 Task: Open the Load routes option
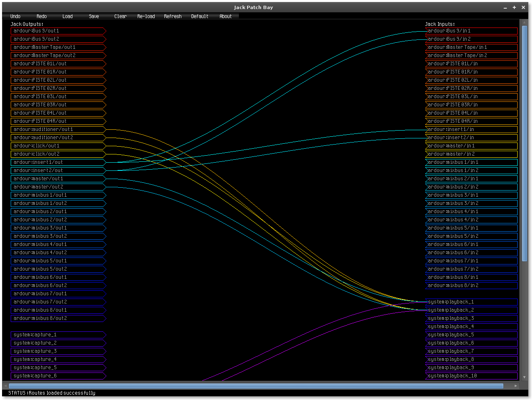pyautogui.click(x=67, y=16)
